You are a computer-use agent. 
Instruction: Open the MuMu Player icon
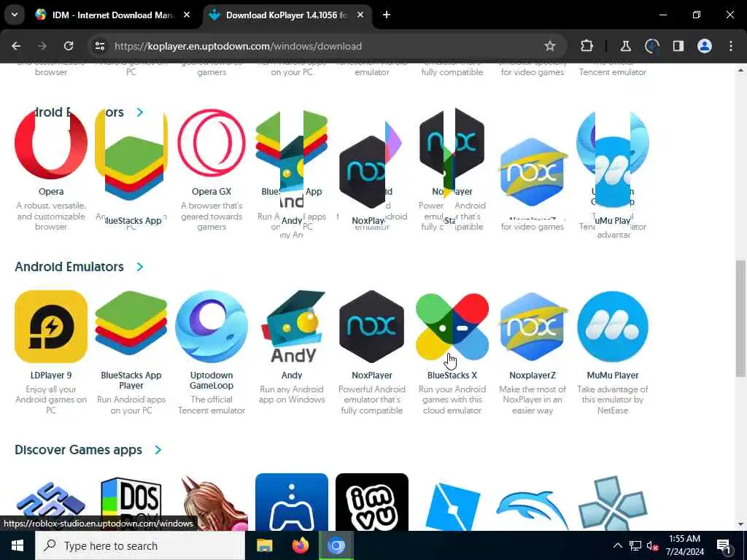[613, 327]
